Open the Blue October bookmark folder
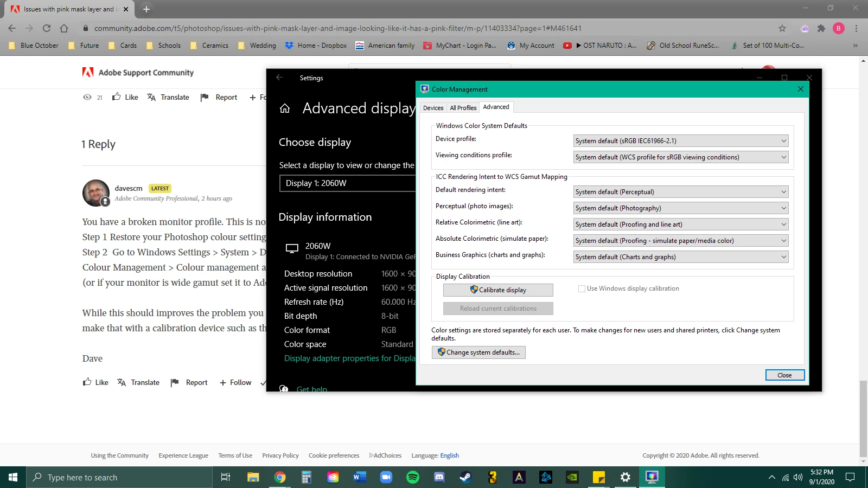This screenshot has width=868, height=488. click(34, 46)
